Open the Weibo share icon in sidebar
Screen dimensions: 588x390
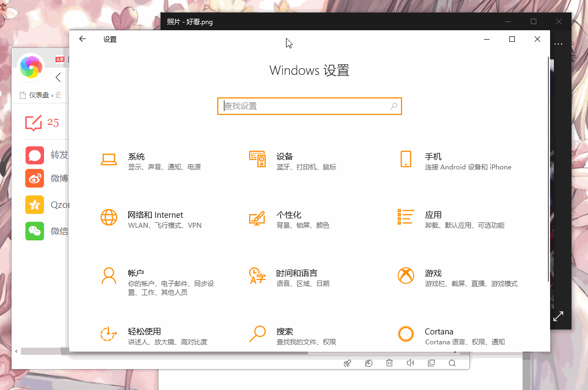click(34, 178)
